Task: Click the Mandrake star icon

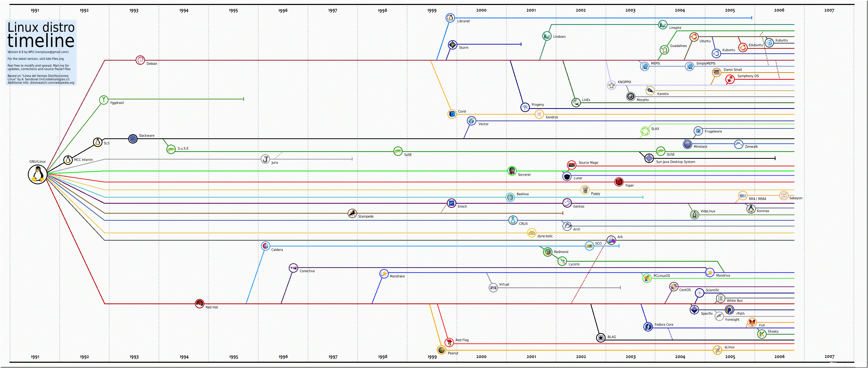Action: tap(384, 274)
